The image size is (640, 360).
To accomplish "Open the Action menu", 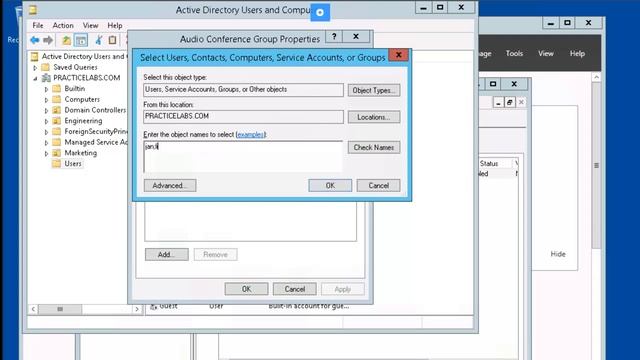I will coord(63,25).
